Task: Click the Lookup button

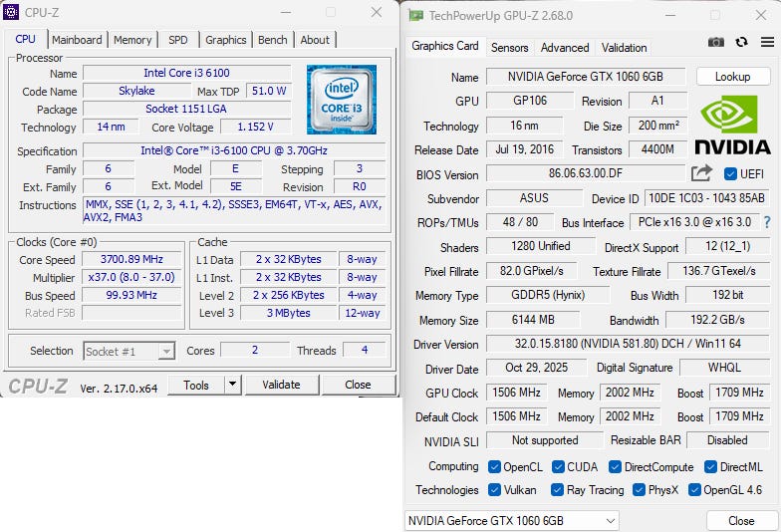Action: tap(733, 77)
